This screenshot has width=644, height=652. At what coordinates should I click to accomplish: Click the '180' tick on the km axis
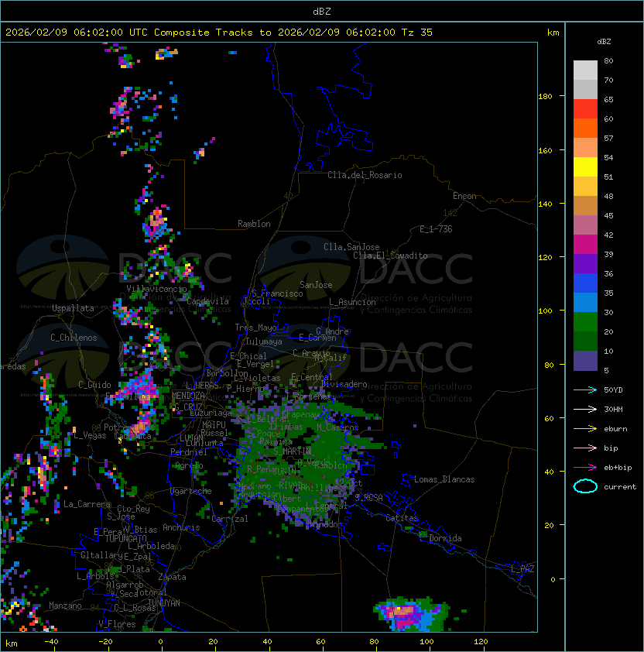545,97
